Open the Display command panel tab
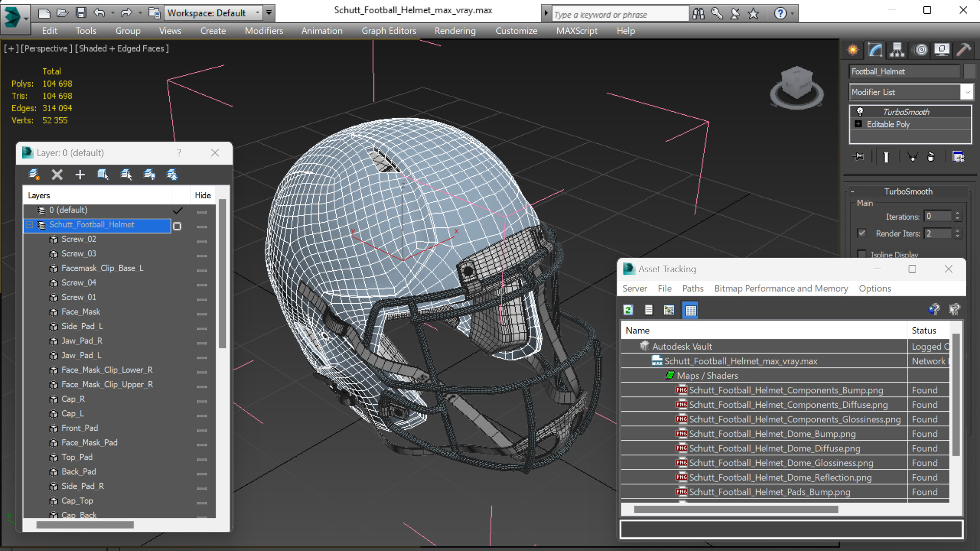This screenshot has height=551, width=980. tap(942, 49)
